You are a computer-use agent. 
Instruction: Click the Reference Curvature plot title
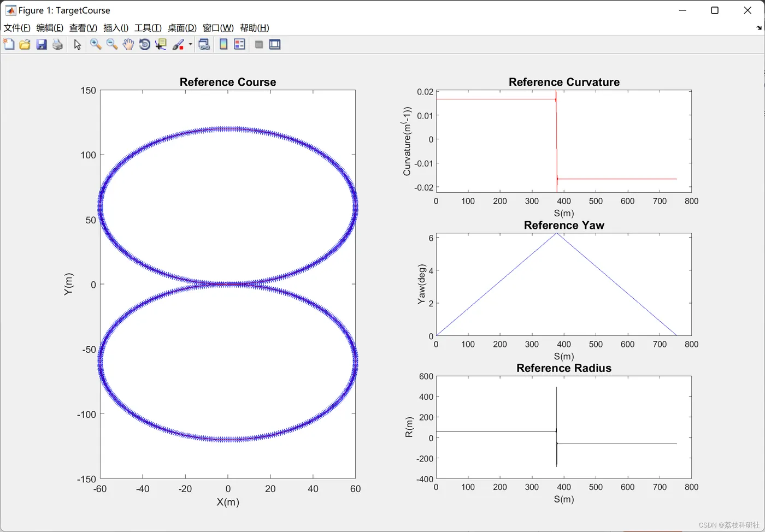click(x=564, y=82)
